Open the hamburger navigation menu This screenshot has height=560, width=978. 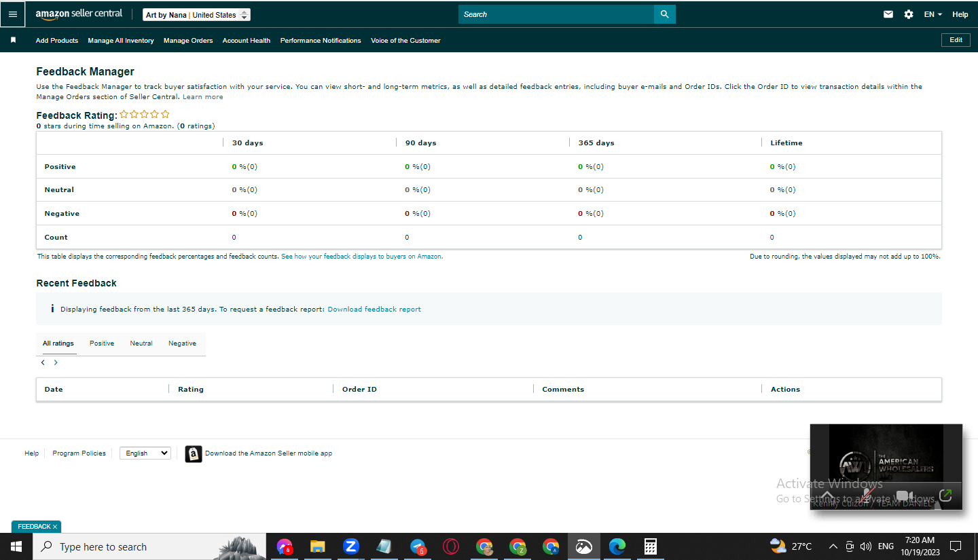(x=13, y=14)
